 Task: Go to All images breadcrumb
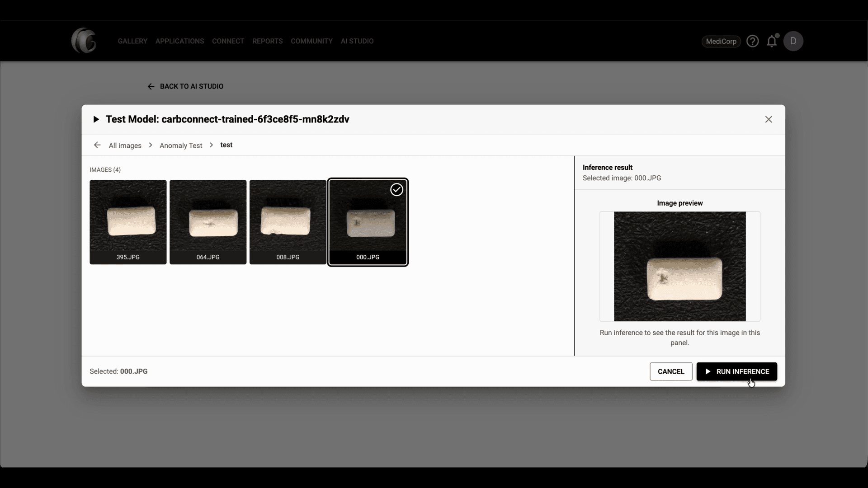[125, 145]
